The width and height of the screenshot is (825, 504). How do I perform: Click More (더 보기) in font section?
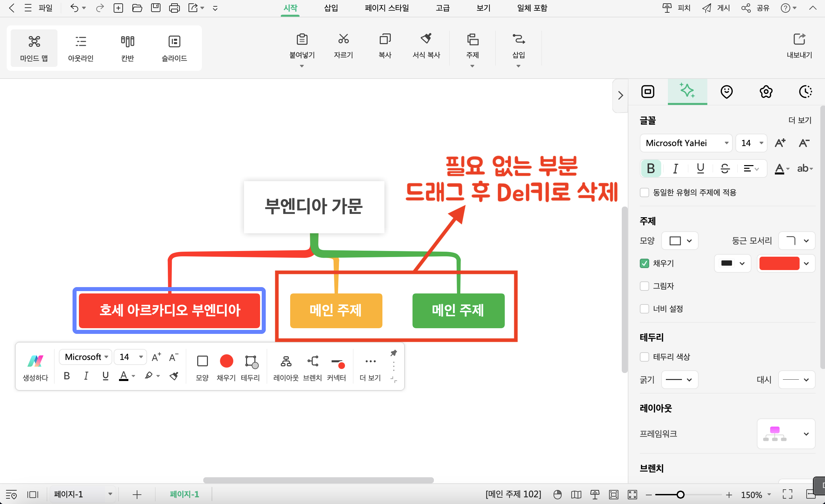click(x=800, y=120)
